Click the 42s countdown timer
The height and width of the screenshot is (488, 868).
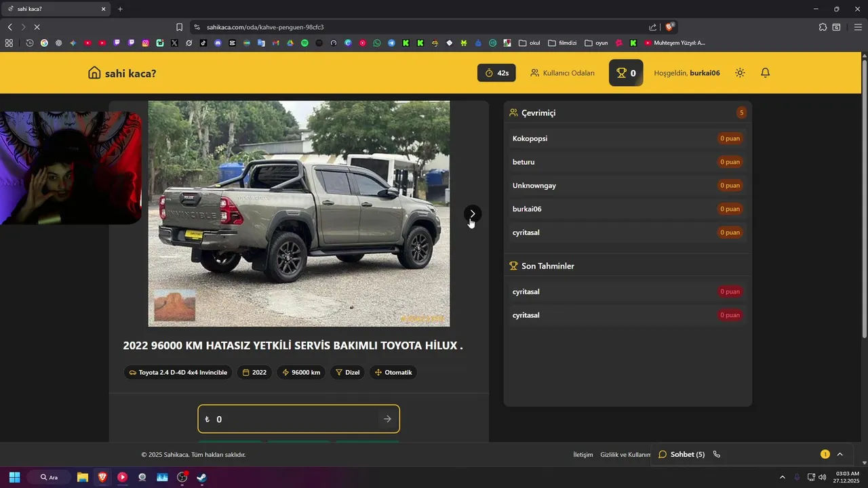496,73
